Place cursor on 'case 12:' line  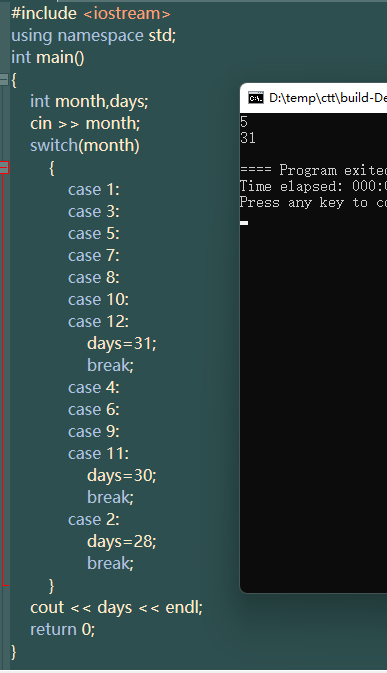tap(98, 321)
